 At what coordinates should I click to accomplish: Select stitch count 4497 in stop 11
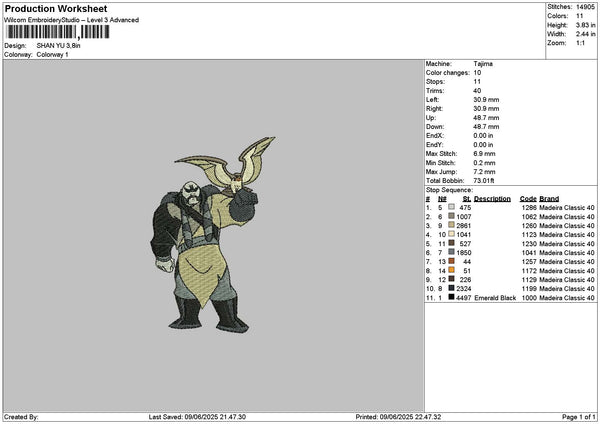(x=463, y=298)
